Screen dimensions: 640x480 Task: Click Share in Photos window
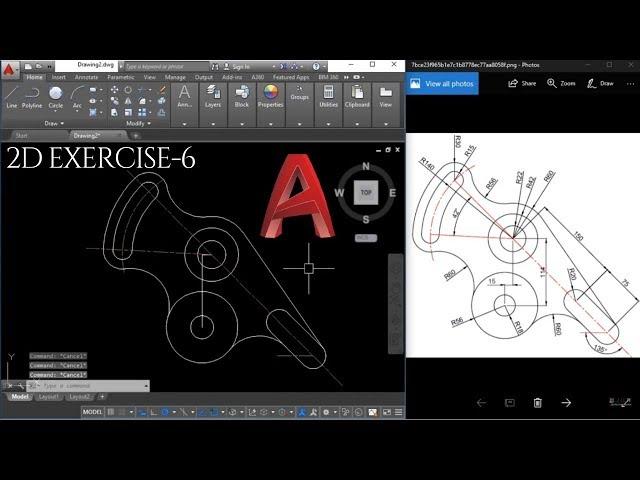(522, 84)
